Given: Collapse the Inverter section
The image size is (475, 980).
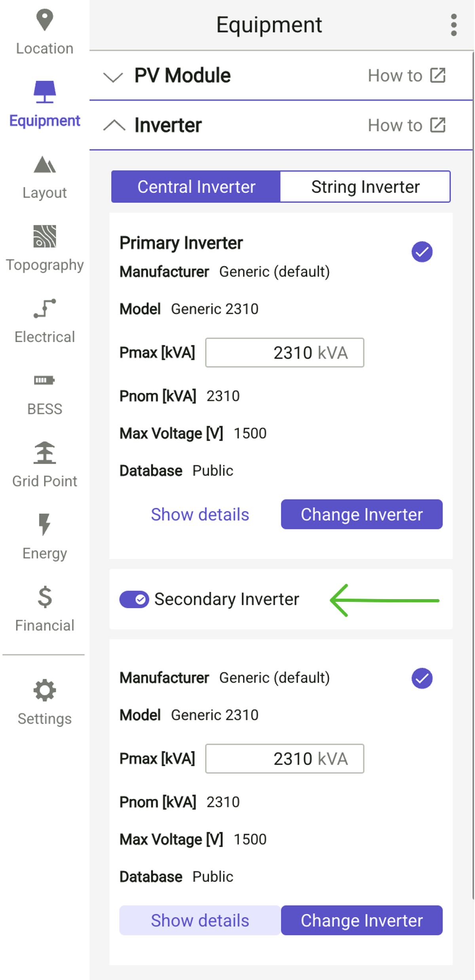Looking at the screenshot, I should point(114,125).
